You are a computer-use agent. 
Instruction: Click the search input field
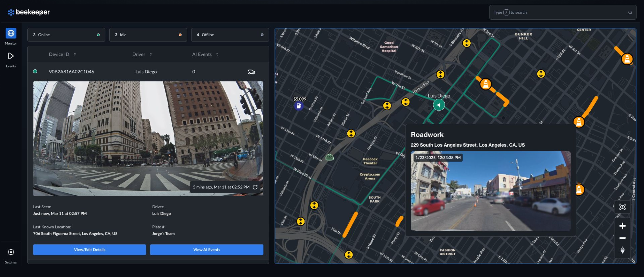tap(560, 12)
